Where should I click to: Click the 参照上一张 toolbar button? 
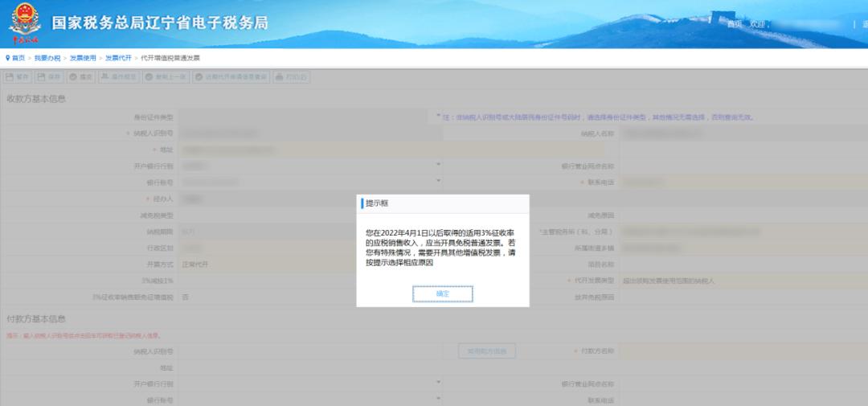click(166, 77)
